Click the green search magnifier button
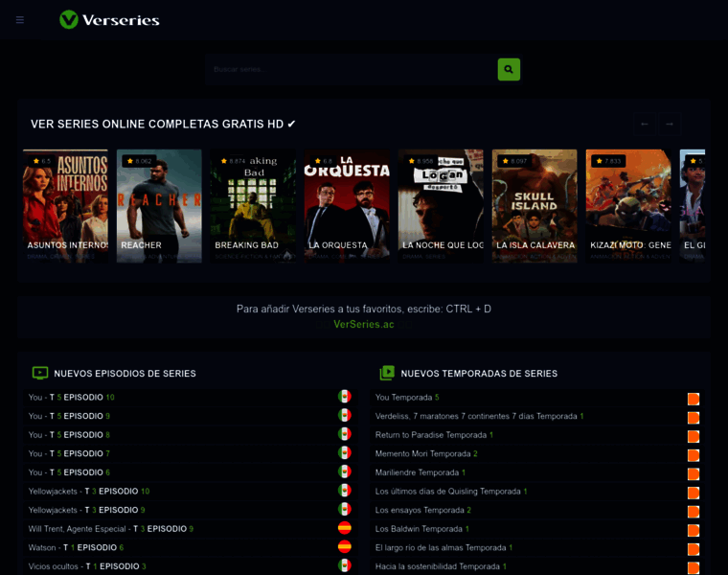728x575 pixels. (509, 69)
